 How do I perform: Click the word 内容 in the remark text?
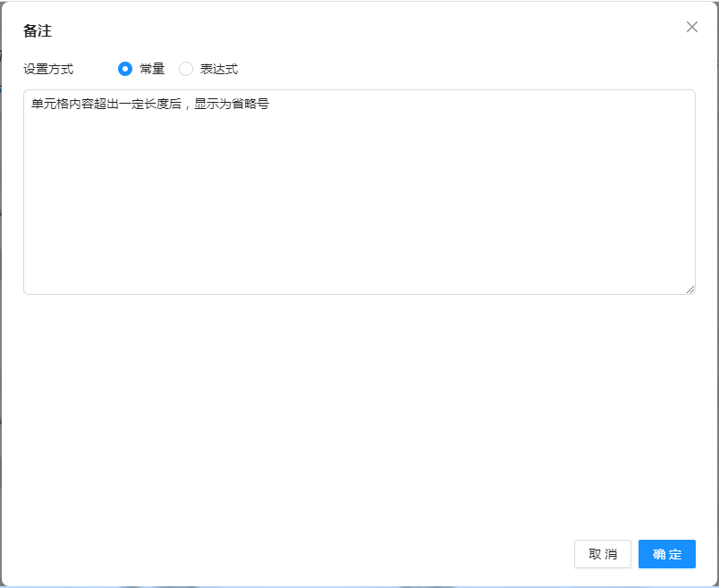coord(81,104)
